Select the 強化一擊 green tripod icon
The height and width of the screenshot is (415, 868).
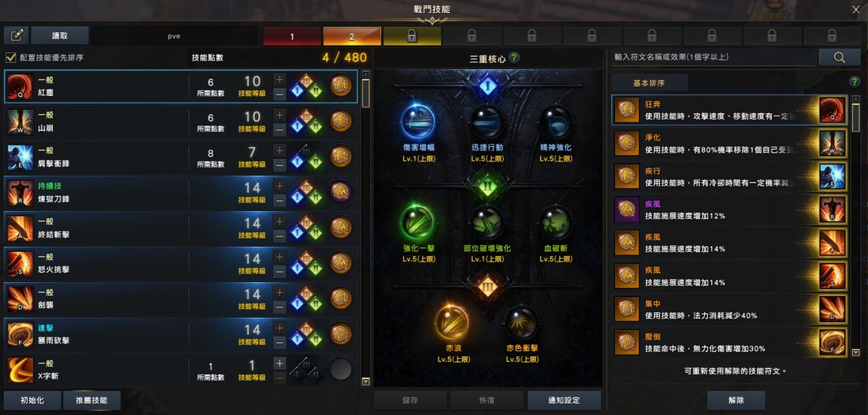418,222
